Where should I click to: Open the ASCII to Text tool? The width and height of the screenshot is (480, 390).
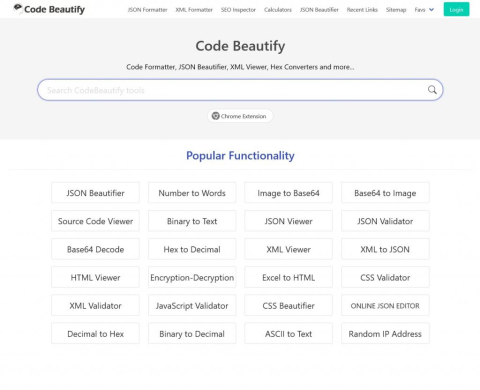tap(288, 333)
